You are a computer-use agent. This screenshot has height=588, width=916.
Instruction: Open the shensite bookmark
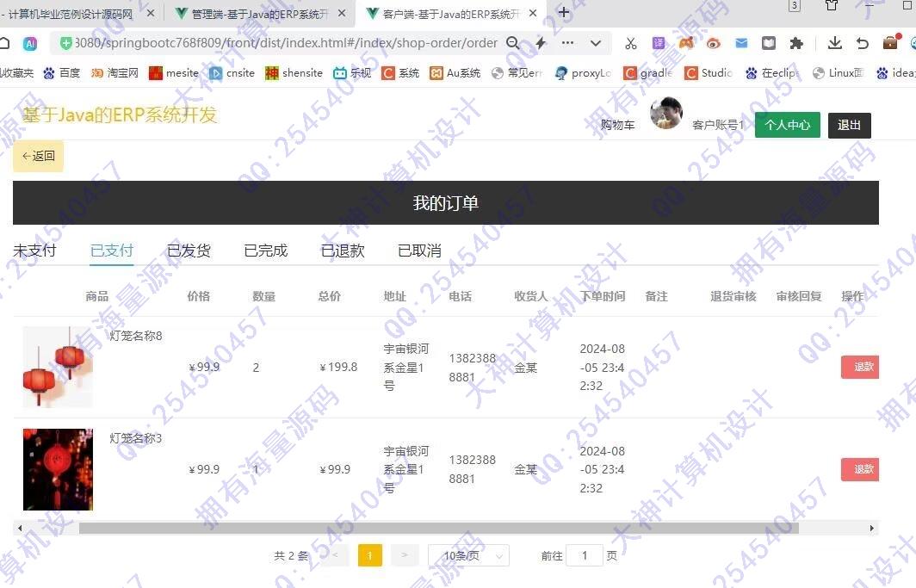(294, 73)
